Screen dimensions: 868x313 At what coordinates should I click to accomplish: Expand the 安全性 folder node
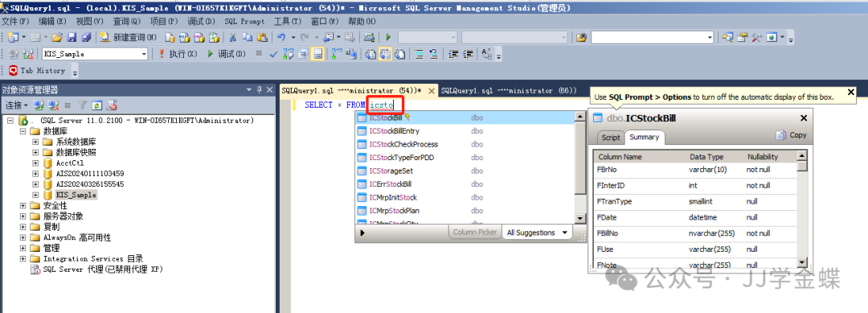point(23,205)
